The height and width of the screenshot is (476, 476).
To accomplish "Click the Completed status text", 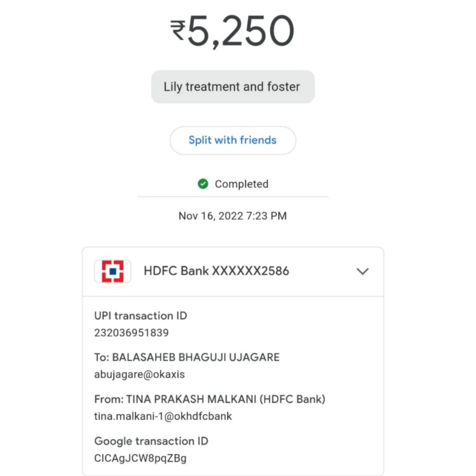I will [241, 184].
